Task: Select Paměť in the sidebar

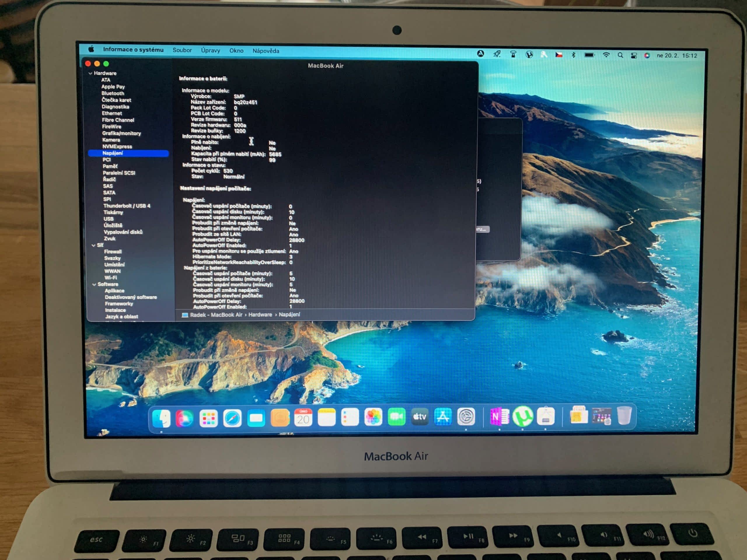Action: 110,166
